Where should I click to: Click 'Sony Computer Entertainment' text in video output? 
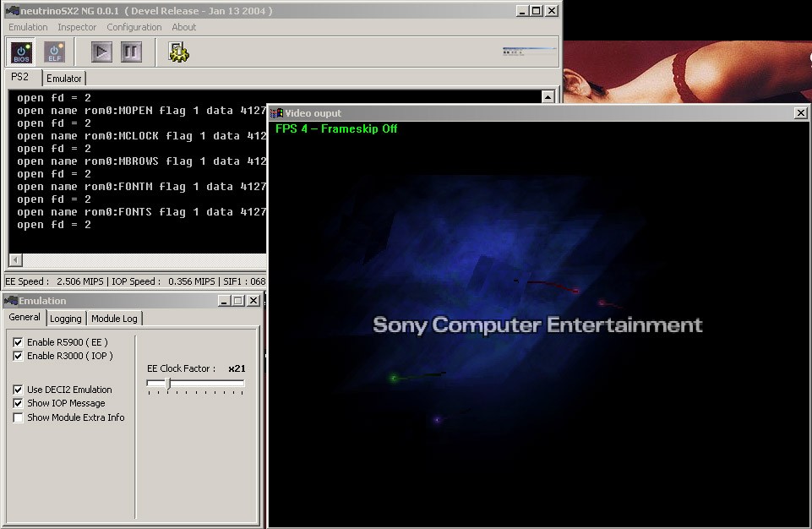[537, 324]
